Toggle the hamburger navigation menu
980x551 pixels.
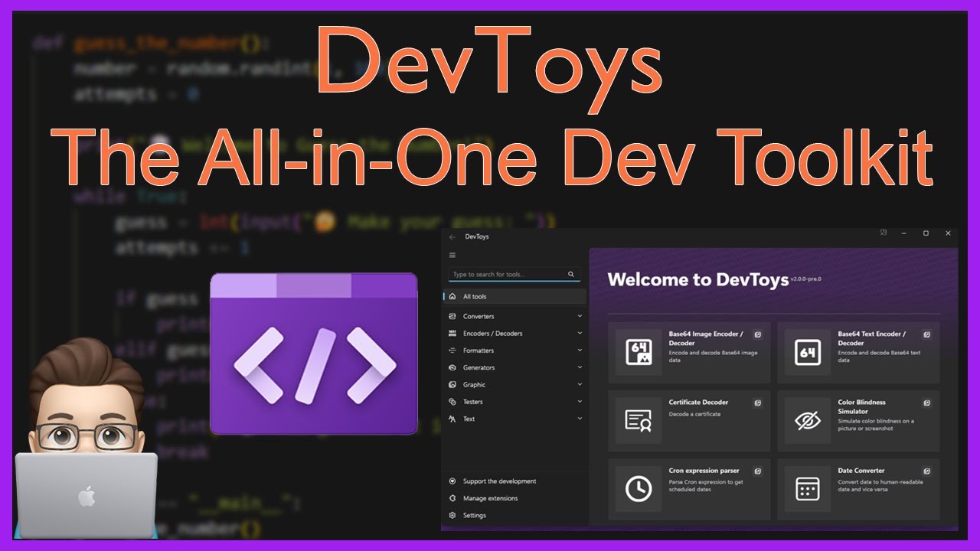452,256
